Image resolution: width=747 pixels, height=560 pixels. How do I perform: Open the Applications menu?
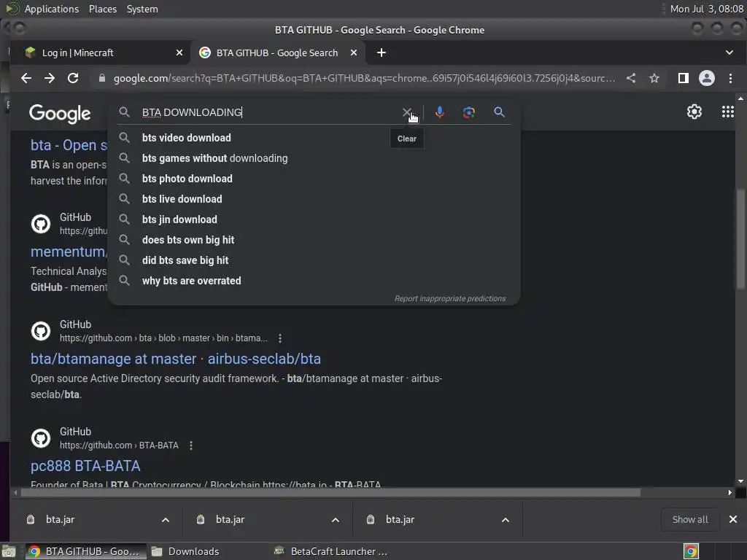tap(52, 9)
